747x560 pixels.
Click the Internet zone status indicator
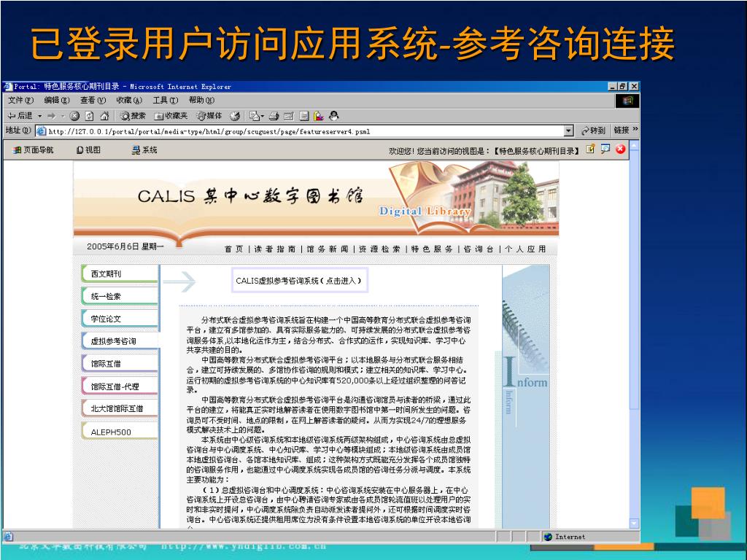[x=565, y=537]
